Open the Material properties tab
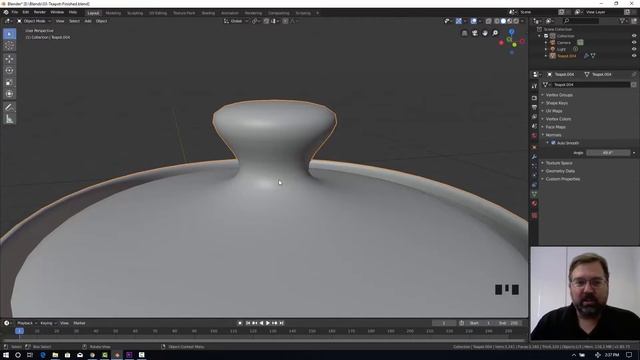The image size is (640, 360). pyautogui.click(x=534, y=204)
